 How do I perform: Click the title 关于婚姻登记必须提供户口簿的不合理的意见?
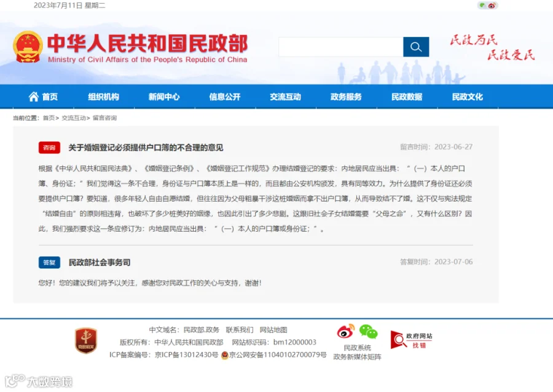click(x=146, y=147)
